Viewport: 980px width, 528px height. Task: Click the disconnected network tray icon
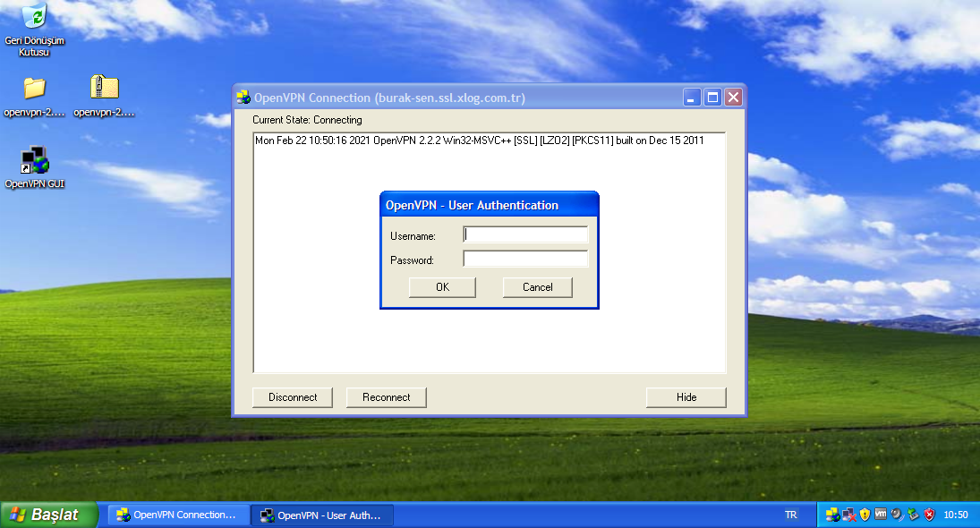(x=848, y=515)
